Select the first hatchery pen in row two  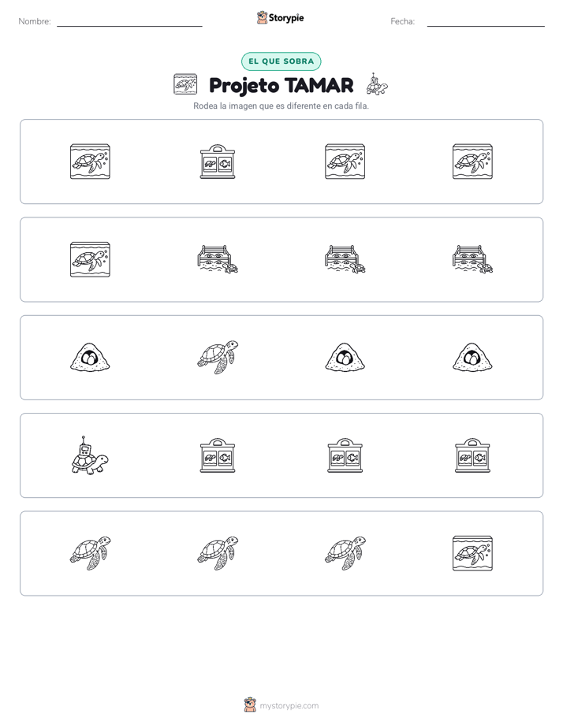point(218,259)
